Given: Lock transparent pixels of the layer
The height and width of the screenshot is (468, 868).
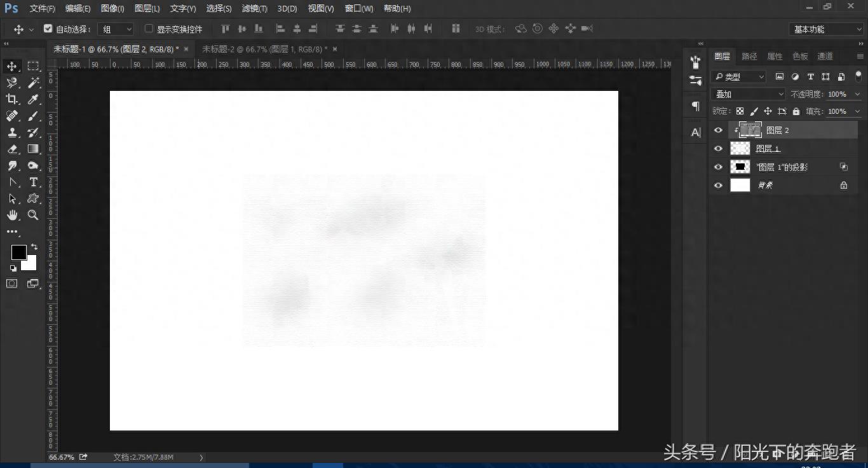Looking at the screenshot, I should coord(740,111).
